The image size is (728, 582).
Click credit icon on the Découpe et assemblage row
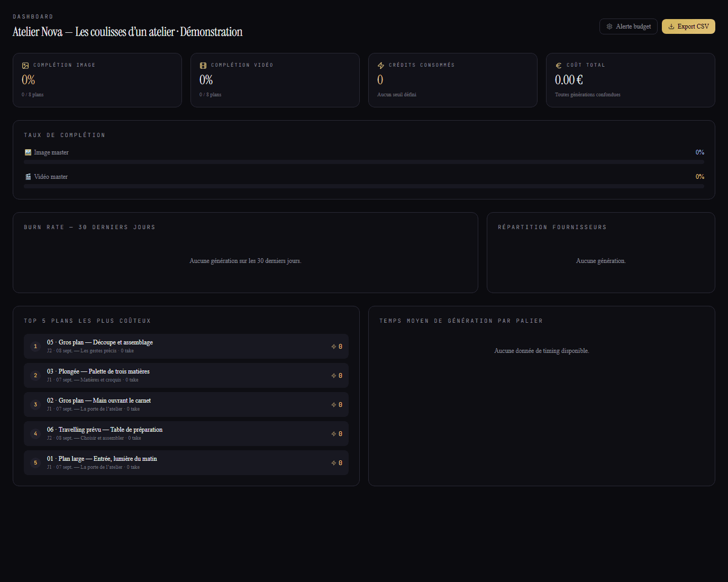(x=334, y=347)
